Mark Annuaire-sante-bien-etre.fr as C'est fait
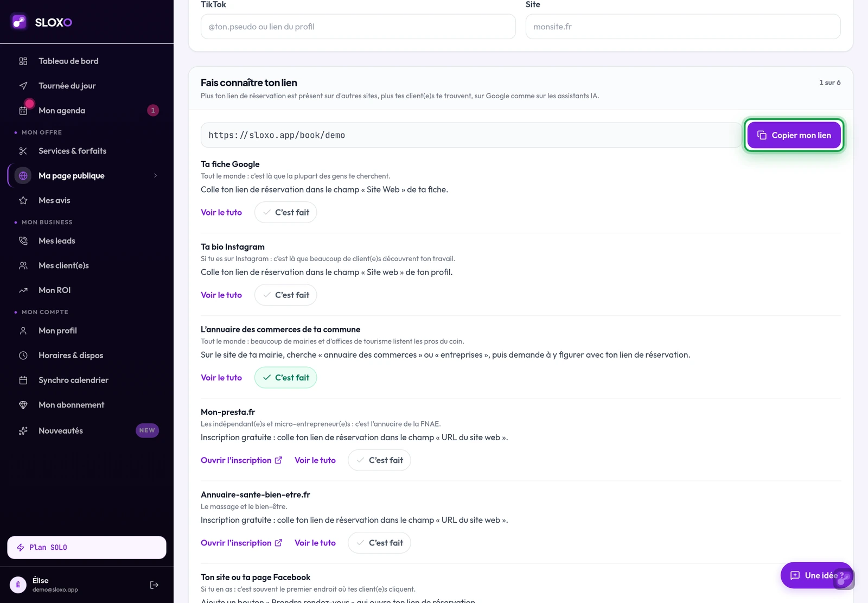This screenshot has width=868, height=603. [x=379, y=543]
